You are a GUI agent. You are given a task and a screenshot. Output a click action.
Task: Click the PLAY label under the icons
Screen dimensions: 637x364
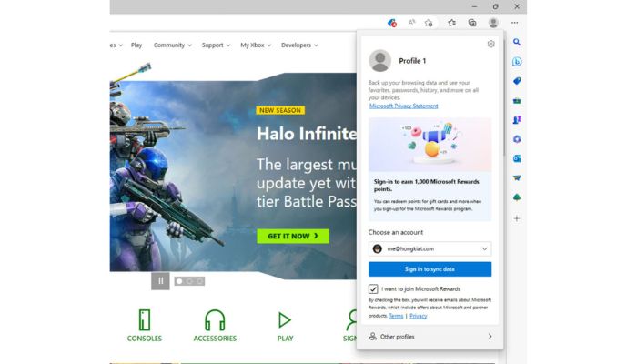coord(285,339)
